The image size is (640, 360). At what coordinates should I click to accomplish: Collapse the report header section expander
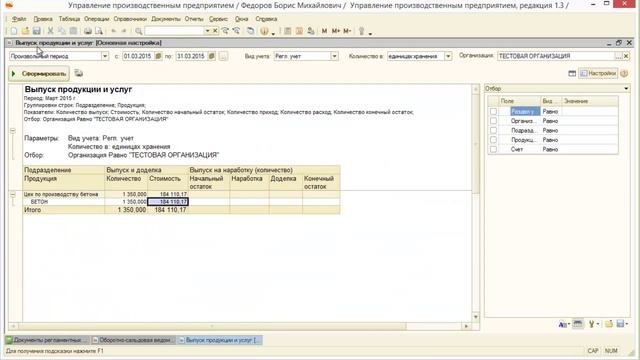coord(13,131)
